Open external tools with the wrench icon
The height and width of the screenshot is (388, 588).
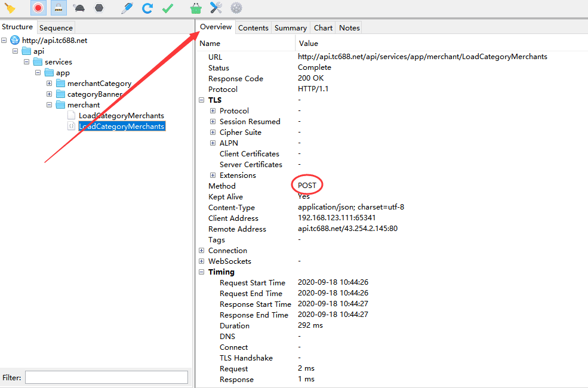coord(216,8)
